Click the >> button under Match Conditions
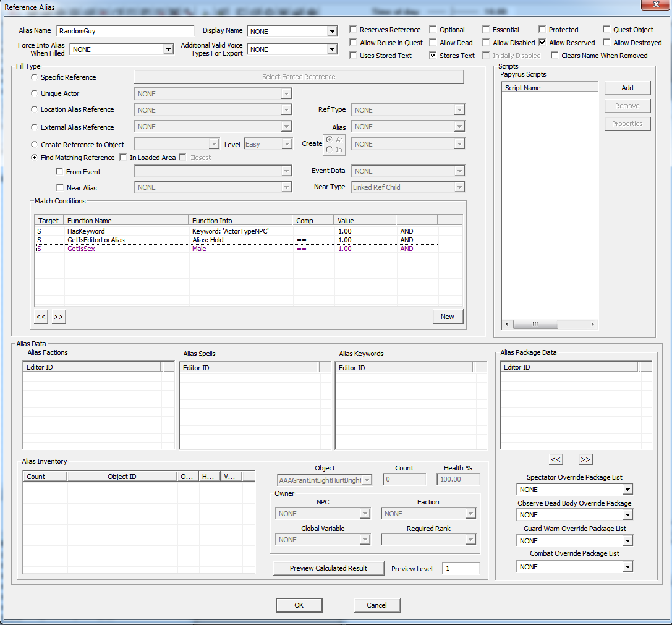The image size is (672, 625). pos(59,317)
